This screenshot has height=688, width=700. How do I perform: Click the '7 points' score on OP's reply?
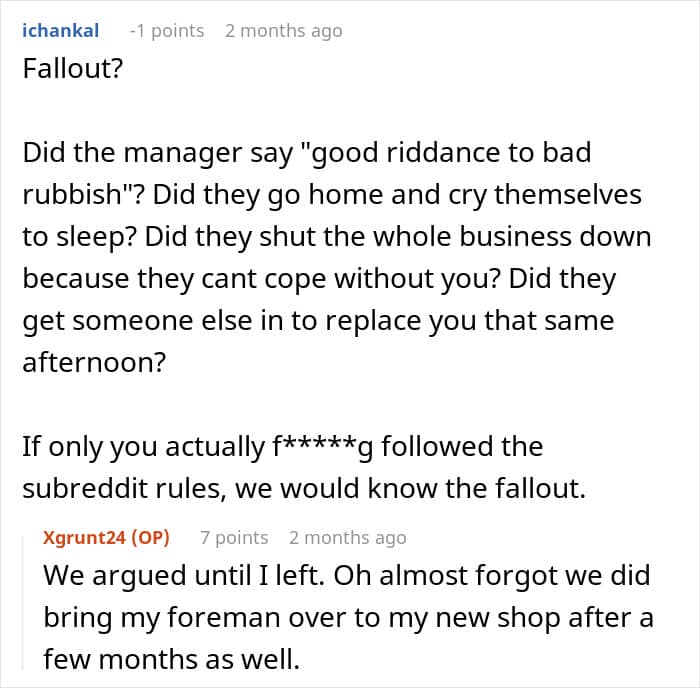[x=234, y=537]
